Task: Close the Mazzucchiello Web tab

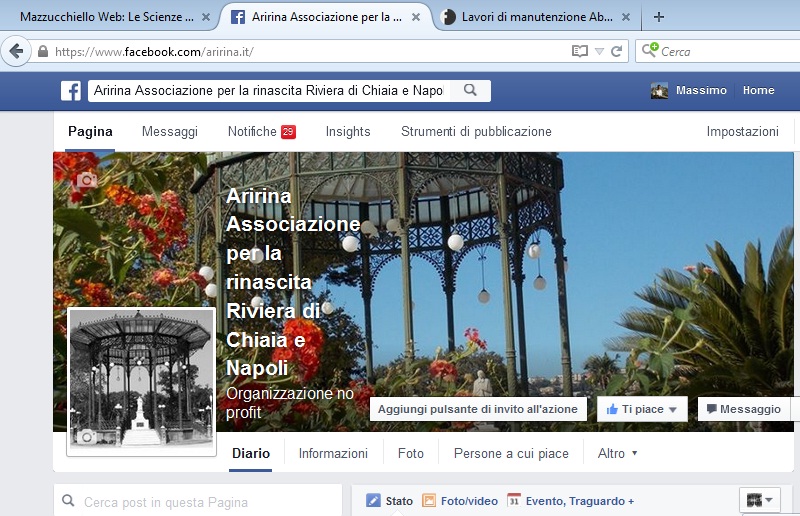Action: click(x=206, y=17)
